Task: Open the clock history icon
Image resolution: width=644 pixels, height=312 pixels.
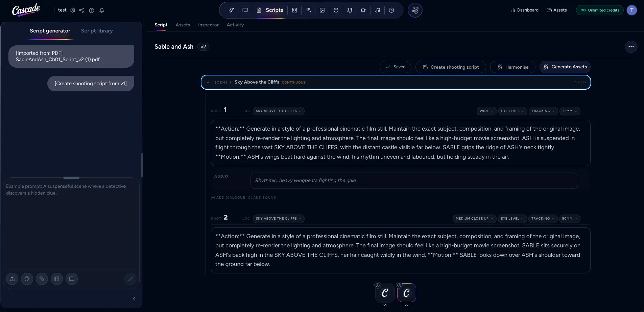Action: [391, 10]
